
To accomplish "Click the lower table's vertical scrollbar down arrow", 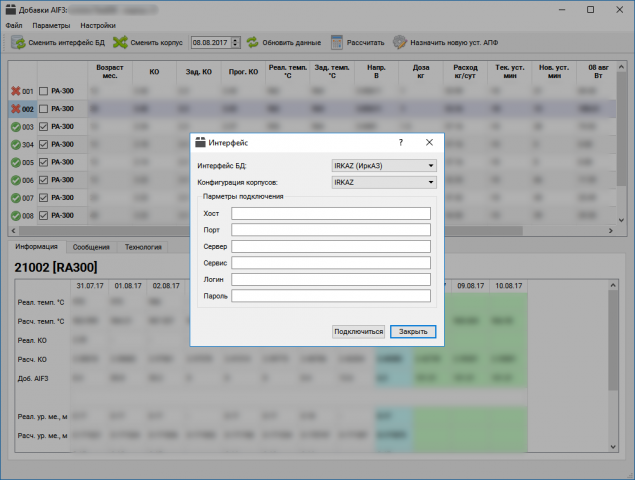I will pos(613,447).
